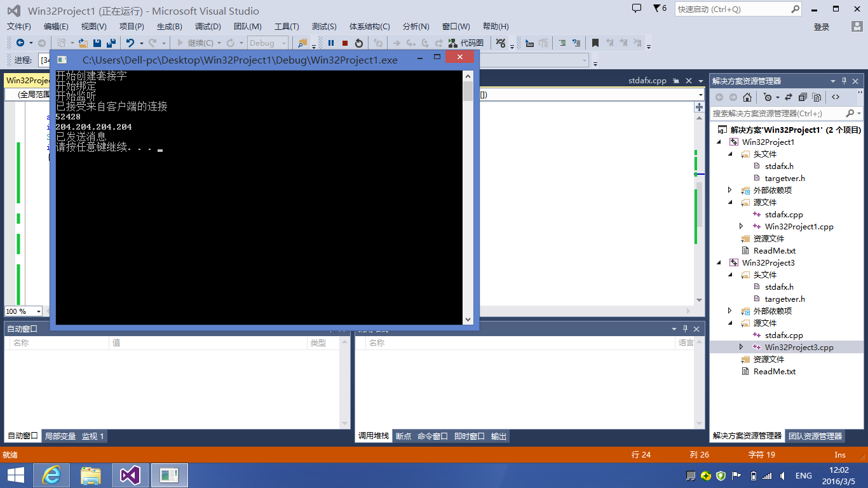Toggle pin on stdafx.cpp editor tab
Image resolution: width=868 pixels, height=488 pixels.
[676, 81]
